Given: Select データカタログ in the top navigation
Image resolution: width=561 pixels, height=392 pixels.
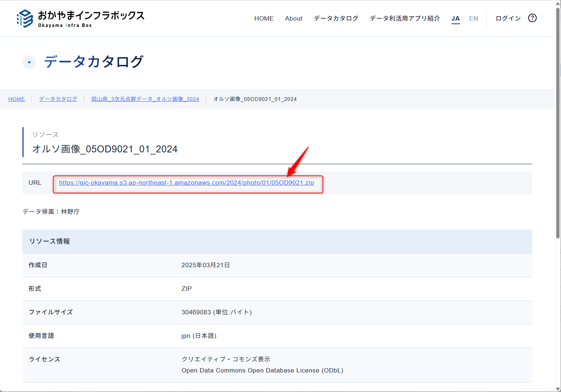Looking at the screenshot, I should pyautogui.click(x=336, y=18).
